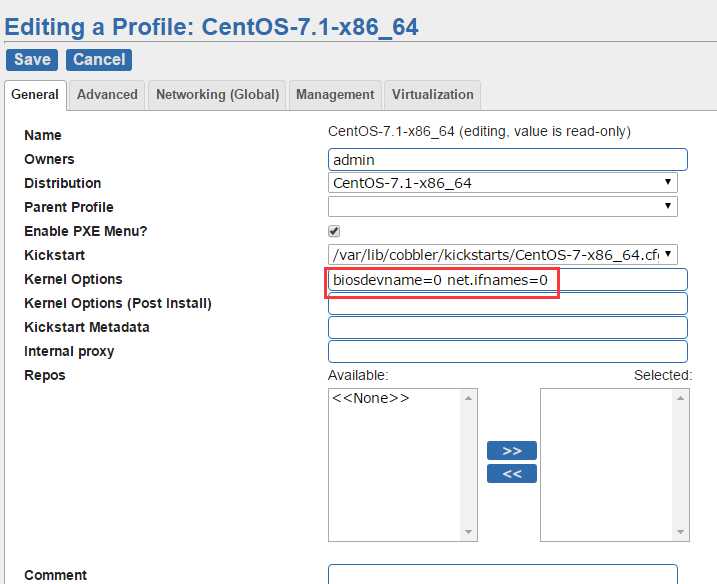Expand the Parent Profile dropdown
Screen dimensions: 717x584
(x=503, y=207)
